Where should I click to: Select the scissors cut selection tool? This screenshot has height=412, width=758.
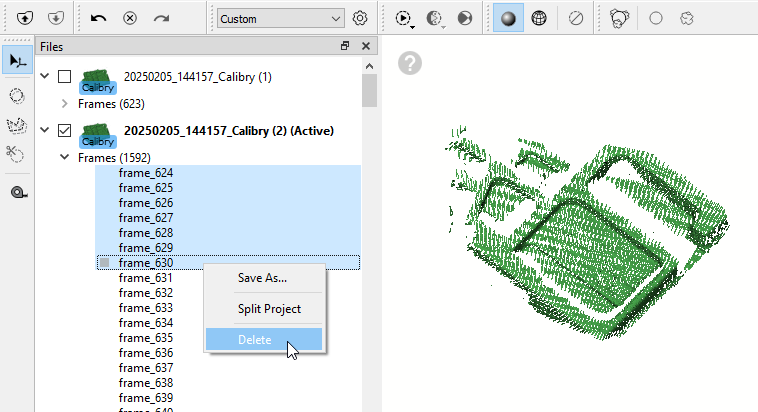click(x=15, y=155)
